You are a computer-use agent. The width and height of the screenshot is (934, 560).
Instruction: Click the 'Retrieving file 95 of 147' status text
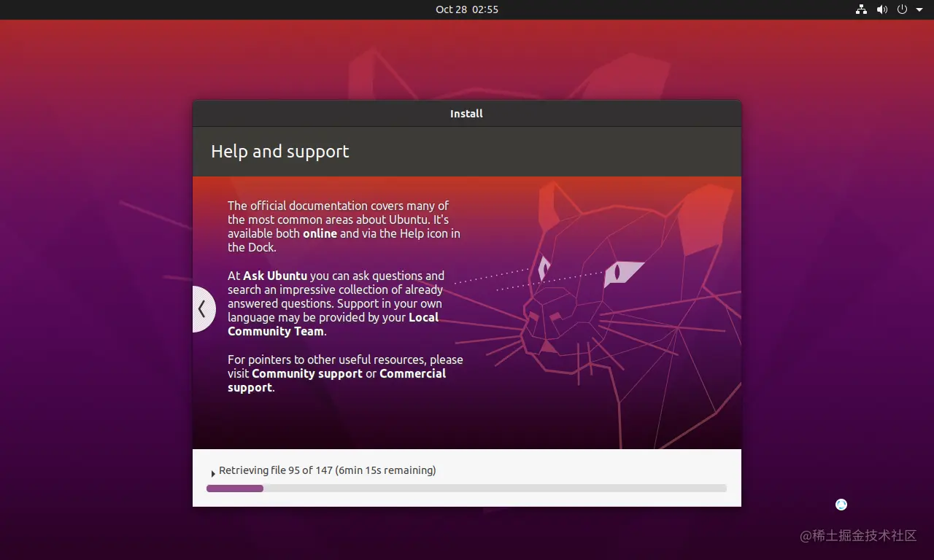(x=328, y=470)
